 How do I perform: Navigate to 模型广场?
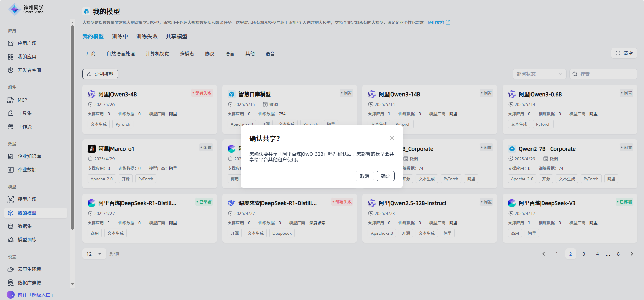click(x=27, y=199)
